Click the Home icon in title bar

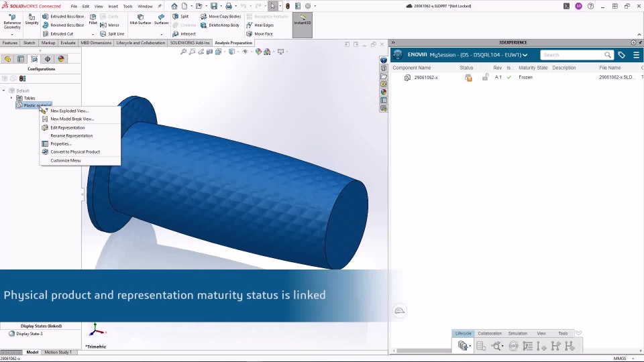(x=174, y=6)
